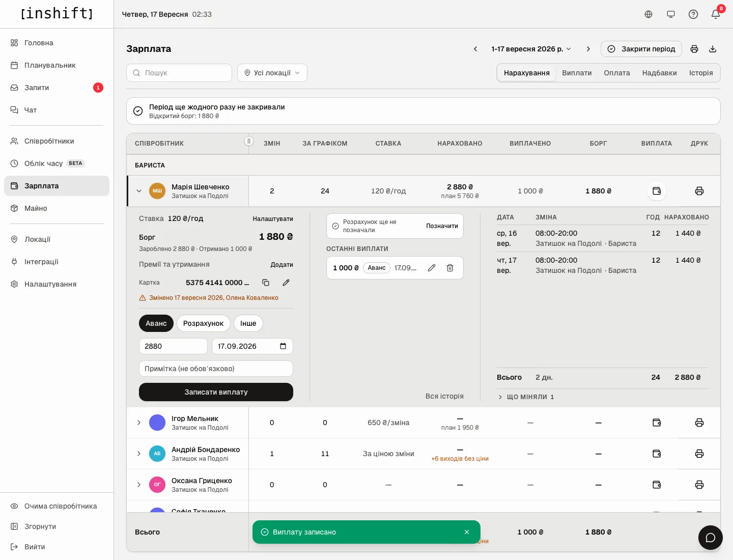
Task: Switch to the Історія tab
Action: 701,73
